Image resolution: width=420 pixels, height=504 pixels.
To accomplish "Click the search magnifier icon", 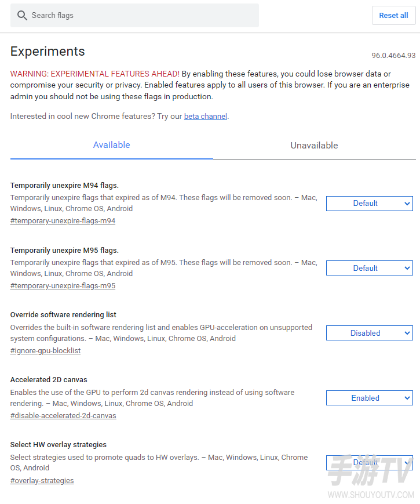I will click(x=22, y=15).
